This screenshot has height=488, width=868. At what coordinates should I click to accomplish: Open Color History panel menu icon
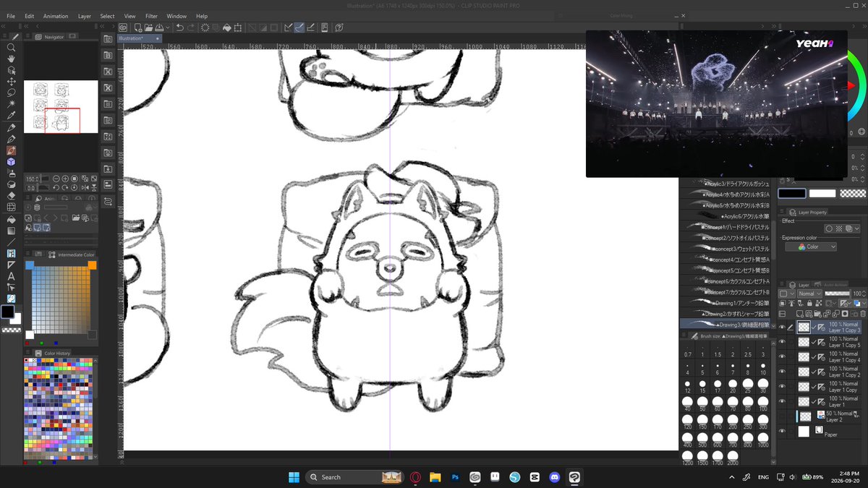click(x=27, y=353)
